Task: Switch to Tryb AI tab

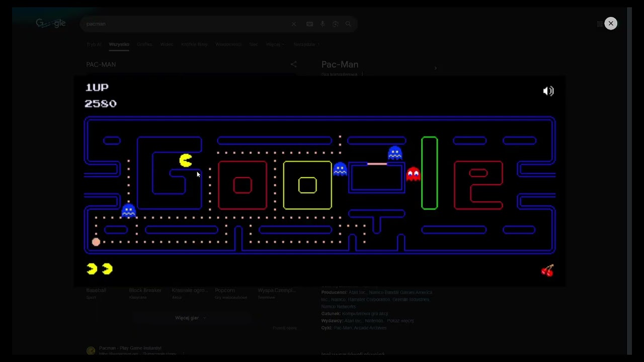Action: click(94, 44)
